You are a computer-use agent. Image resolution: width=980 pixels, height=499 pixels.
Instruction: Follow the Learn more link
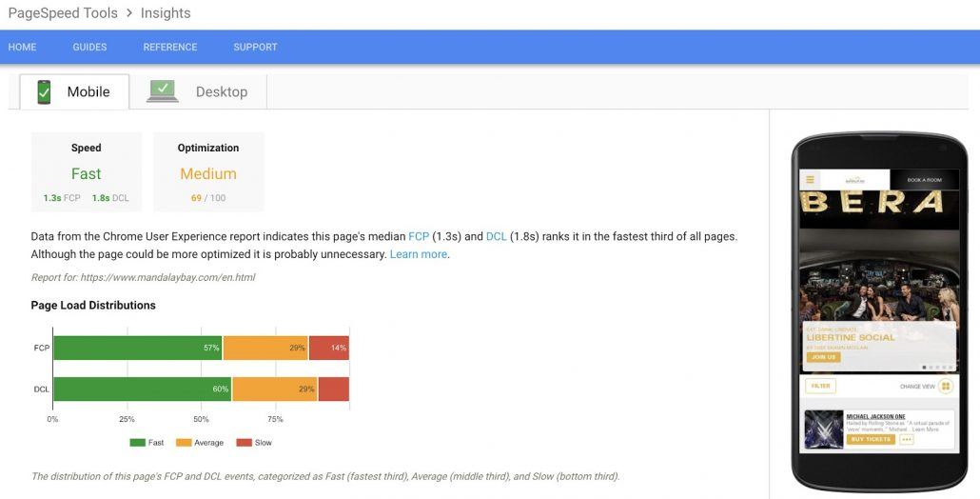coord(418,254)
